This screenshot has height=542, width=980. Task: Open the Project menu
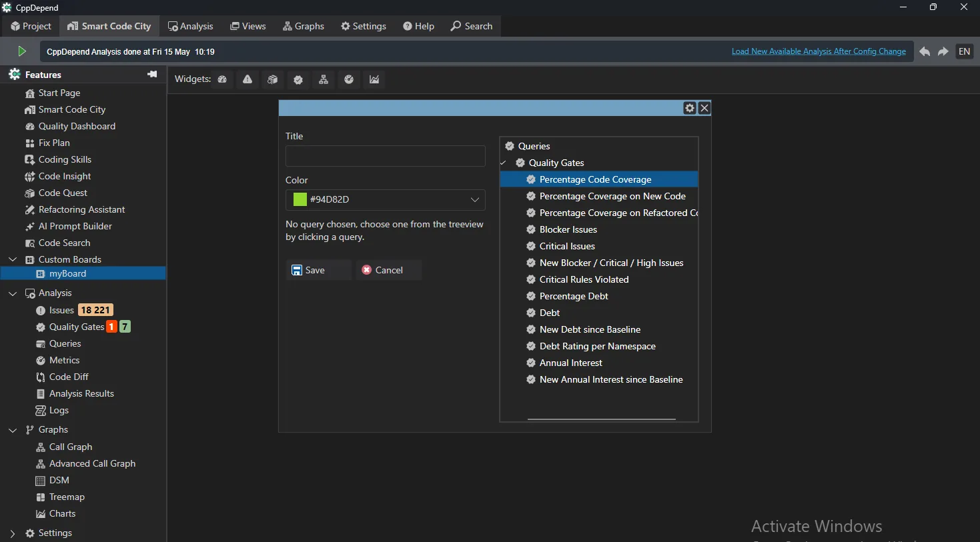[31, 26]
